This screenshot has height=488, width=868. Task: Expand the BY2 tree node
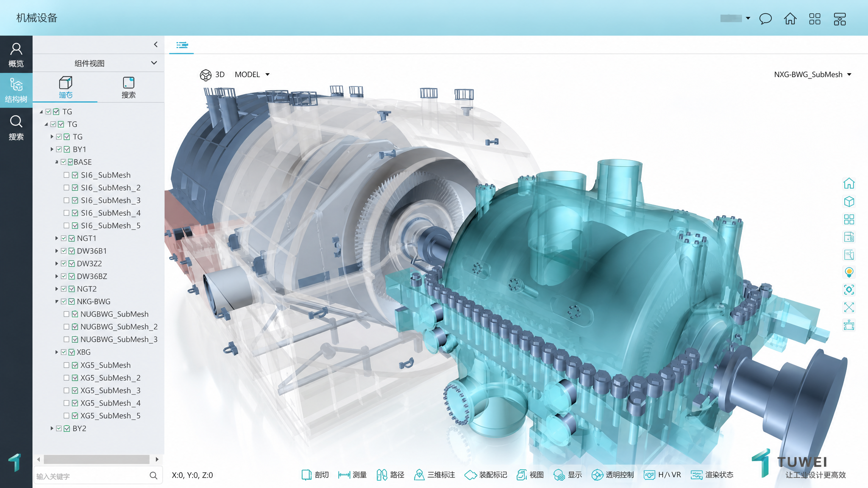click(x=52, y=428)
